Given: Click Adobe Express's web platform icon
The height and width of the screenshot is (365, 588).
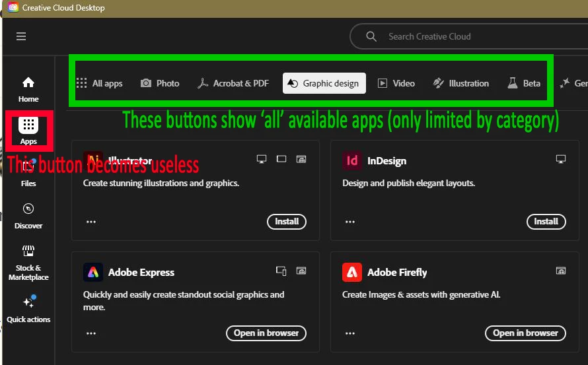Looking at the screenshot, I should [x=301, y=271].
